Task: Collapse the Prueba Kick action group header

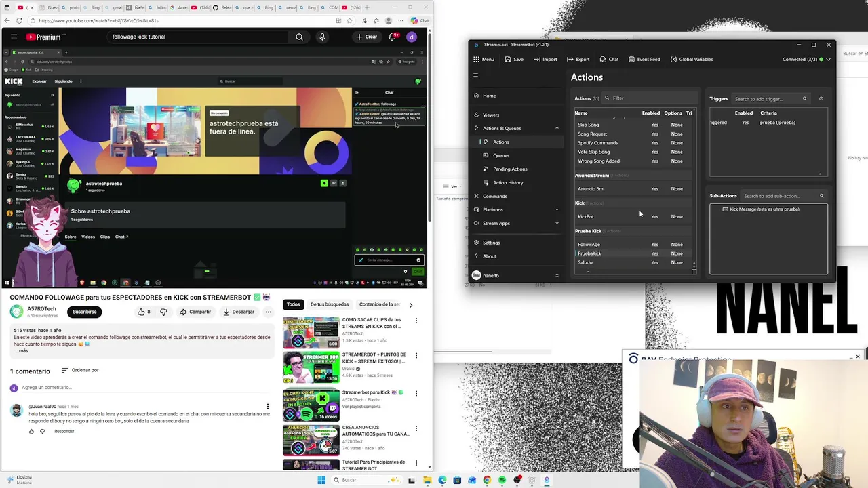Action: pyautogui.click(x=633, y=231)
